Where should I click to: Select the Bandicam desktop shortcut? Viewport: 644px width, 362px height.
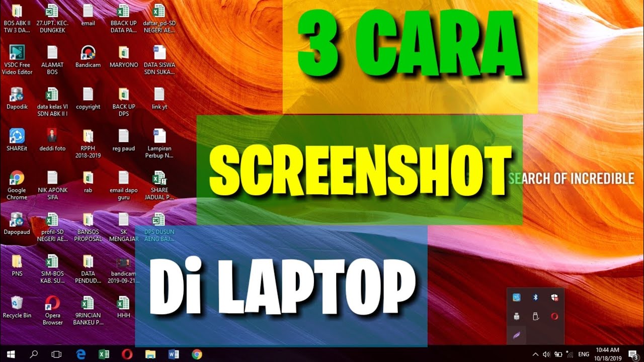click(88, 57)
